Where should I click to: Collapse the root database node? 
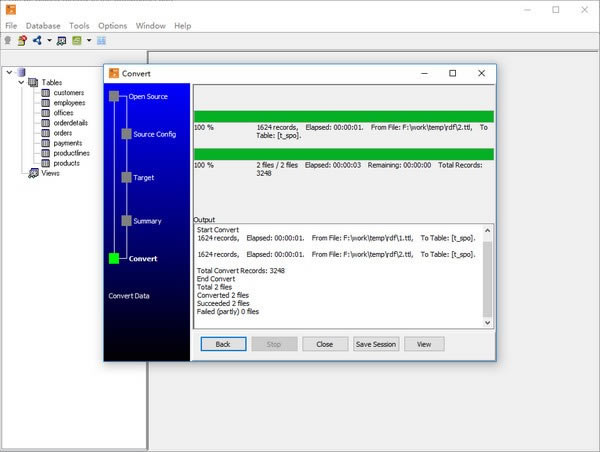pyautogui.click(x=8, y=72)
